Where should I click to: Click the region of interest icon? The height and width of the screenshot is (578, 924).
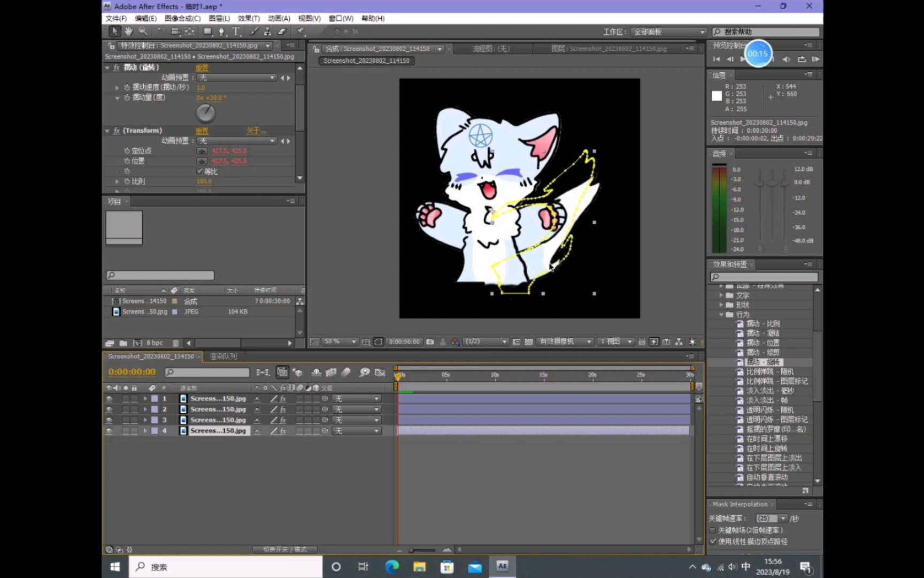[x=517, y=341]
